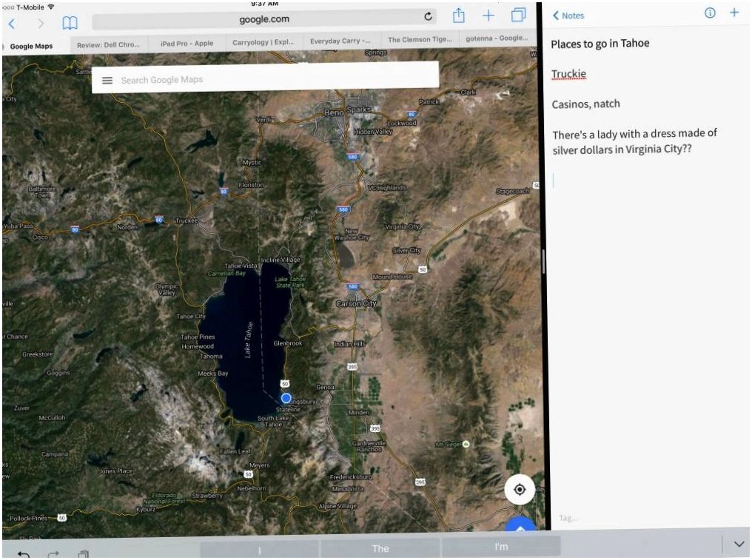Choose the "I" keyboard suggestion

click(260, 550)
